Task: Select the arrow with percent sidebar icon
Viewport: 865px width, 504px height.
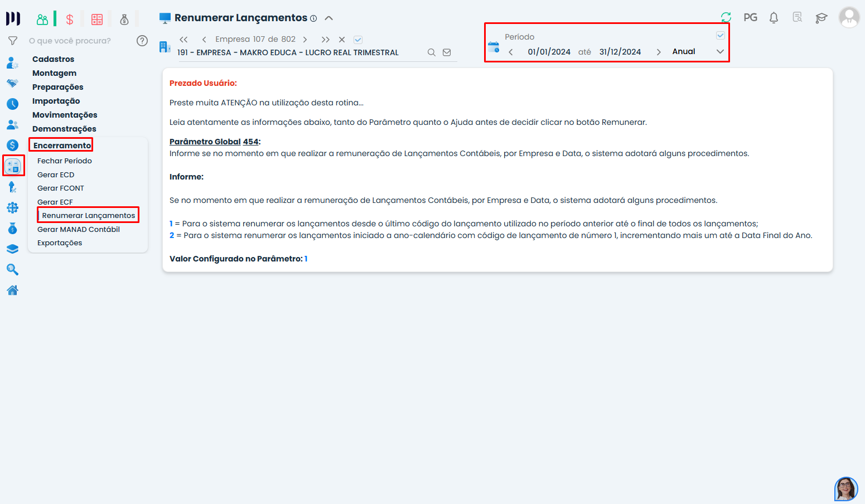Action: coord(13,187)
